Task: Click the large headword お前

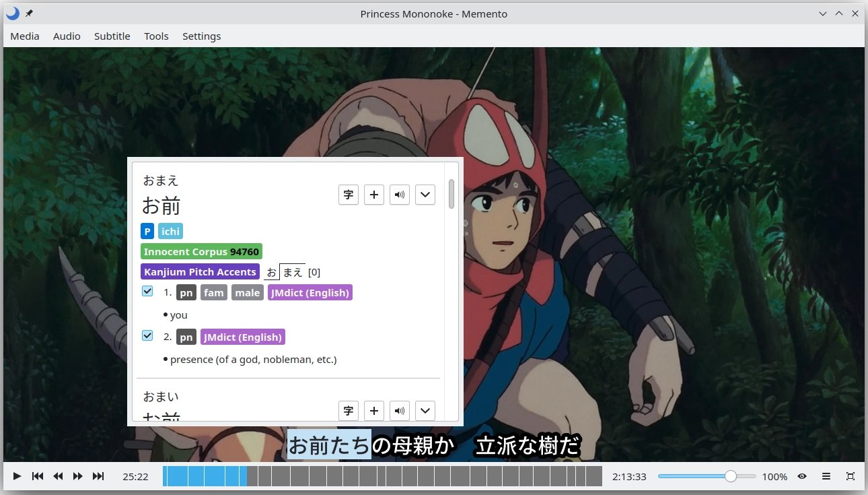Action: tap(161, 205)
